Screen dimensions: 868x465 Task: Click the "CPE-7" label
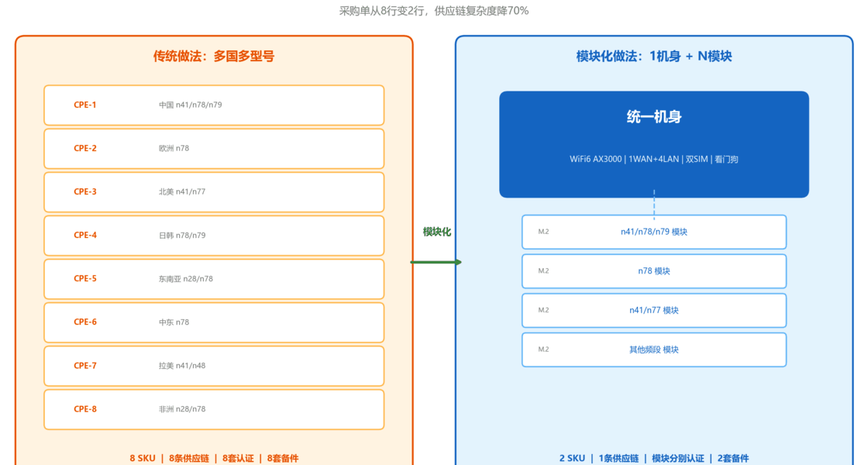[x=85, y=365]
